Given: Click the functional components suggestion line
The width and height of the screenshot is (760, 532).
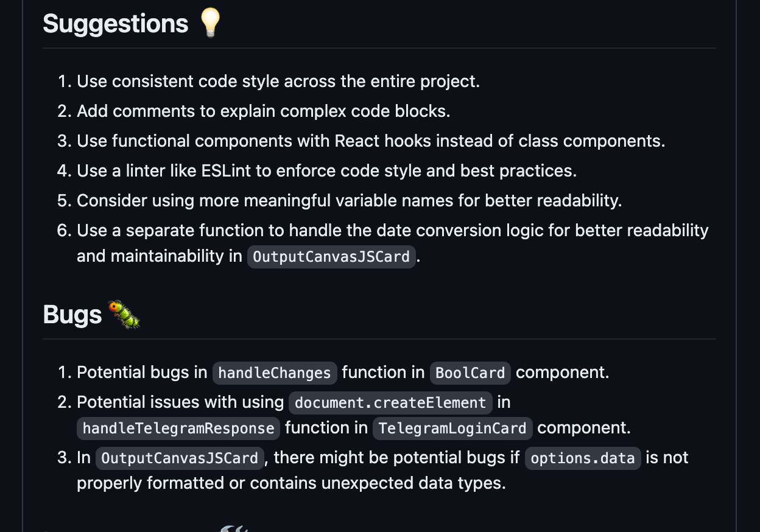Looking at the screenshot, I should click(370, 141).
